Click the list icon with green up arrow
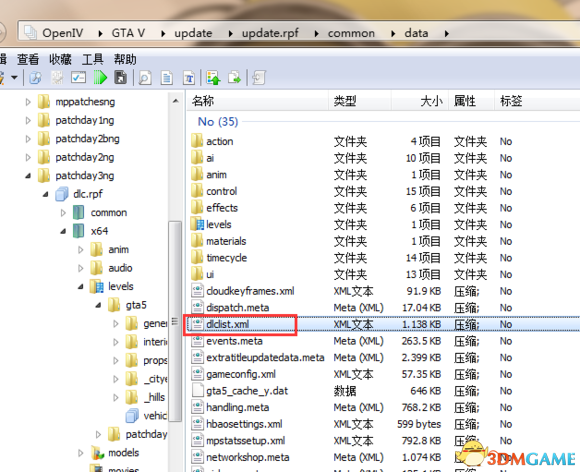The width and height of the screenshot is (580, 472). point(213,78)
